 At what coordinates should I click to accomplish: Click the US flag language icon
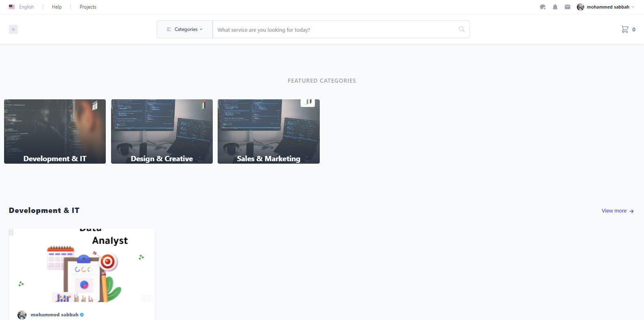[12, 7]
